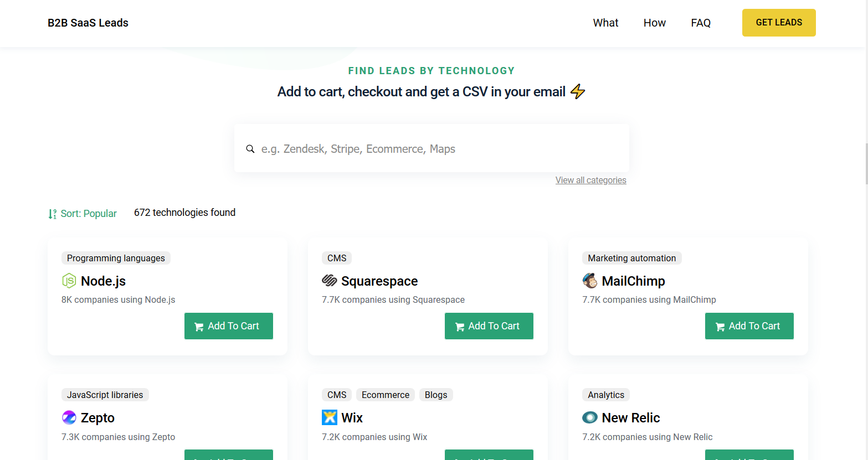The height and width of the screenshot is (460, 868).
Task: Add Squarespace to cart
Action: click(x=489, y=326)
